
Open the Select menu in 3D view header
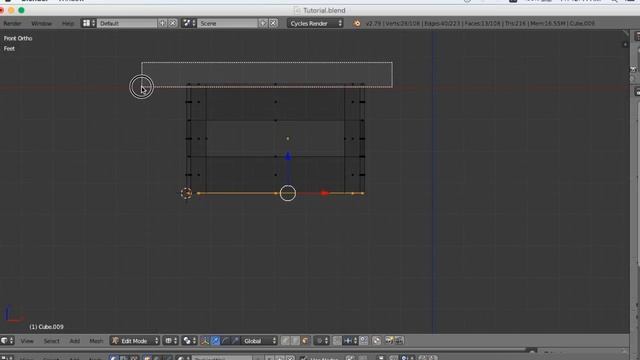click(x=51, y=341)
